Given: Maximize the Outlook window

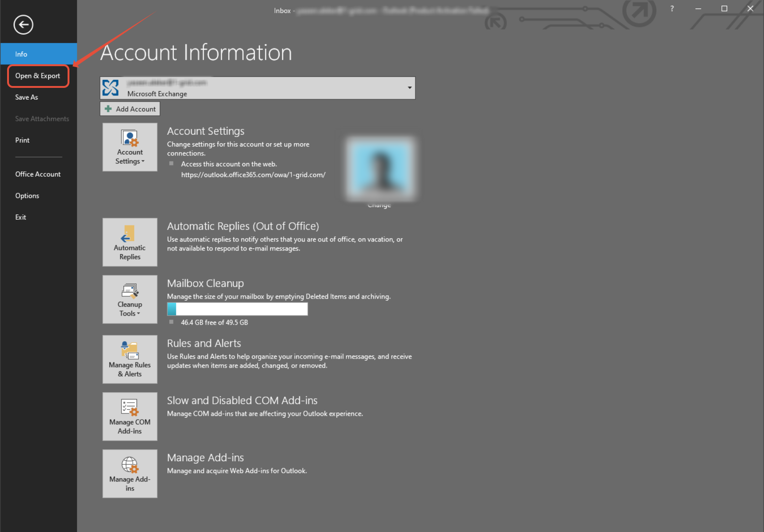Looking at the screenshot, I should (x=724, y=9).
